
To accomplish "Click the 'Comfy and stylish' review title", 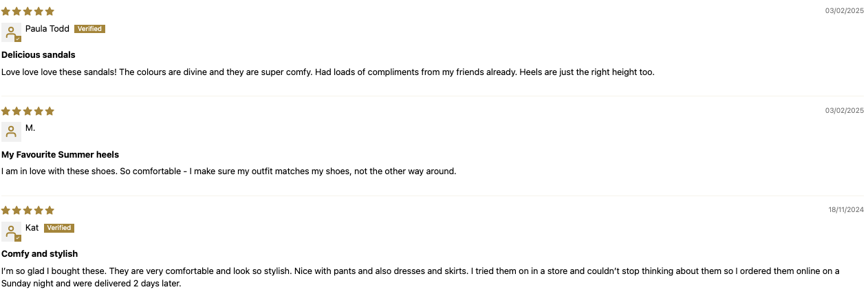I will [x=40, y=253].
